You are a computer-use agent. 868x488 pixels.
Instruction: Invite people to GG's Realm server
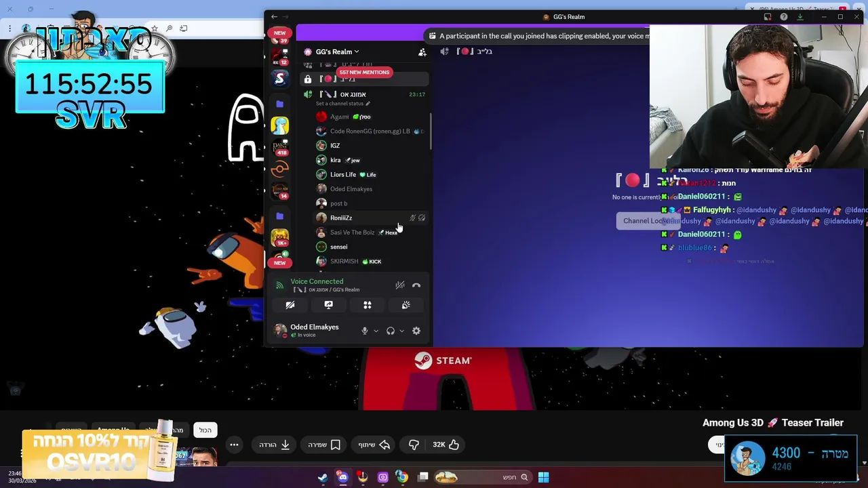pos(422,52)
